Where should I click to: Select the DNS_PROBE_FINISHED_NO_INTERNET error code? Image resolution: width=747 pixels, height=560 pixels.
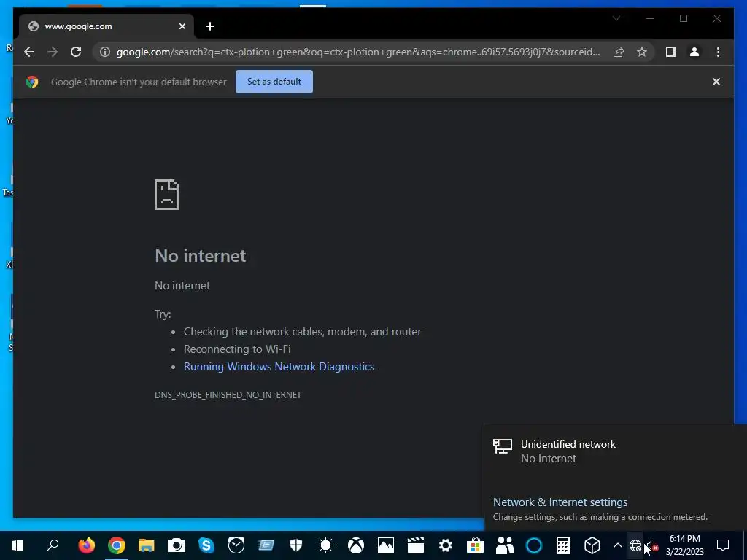[x=228, y=394]
